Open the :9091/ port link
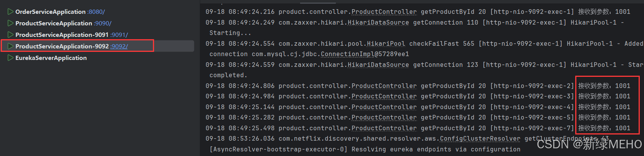Viewport: 644px width, 156px height. click(x=119, y=35)
